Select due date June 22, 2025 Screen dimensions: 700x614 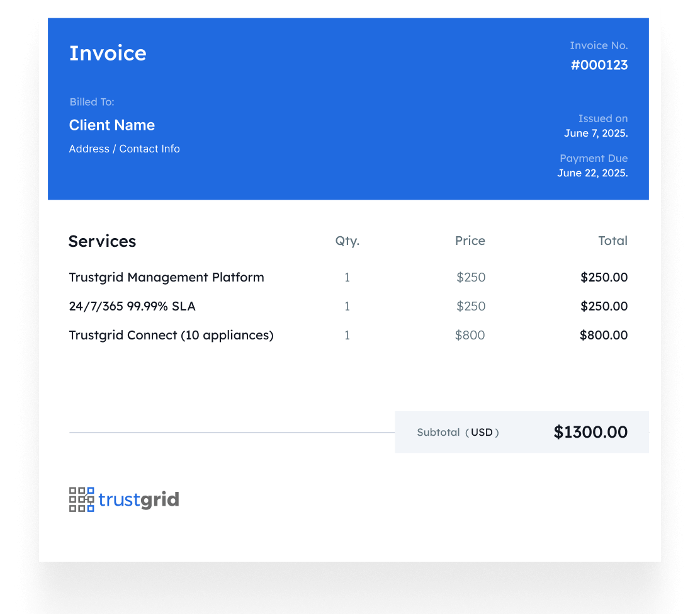(592, 173)
